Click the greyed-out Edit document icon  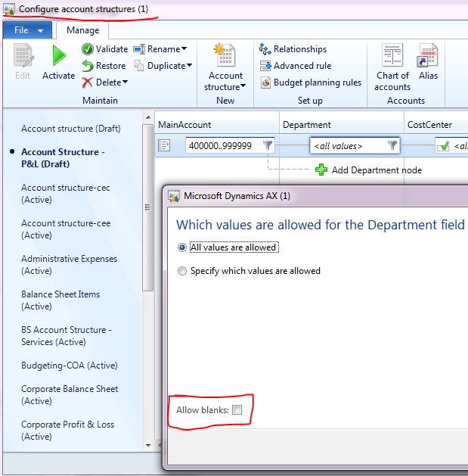tap(23, 55)
